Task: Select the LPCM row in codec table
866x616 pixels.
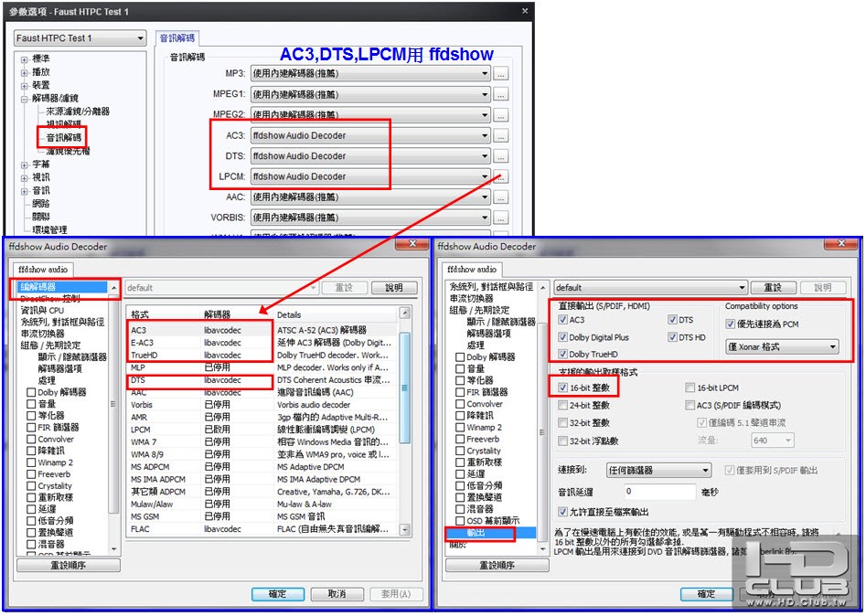Action: click(261, 430)
